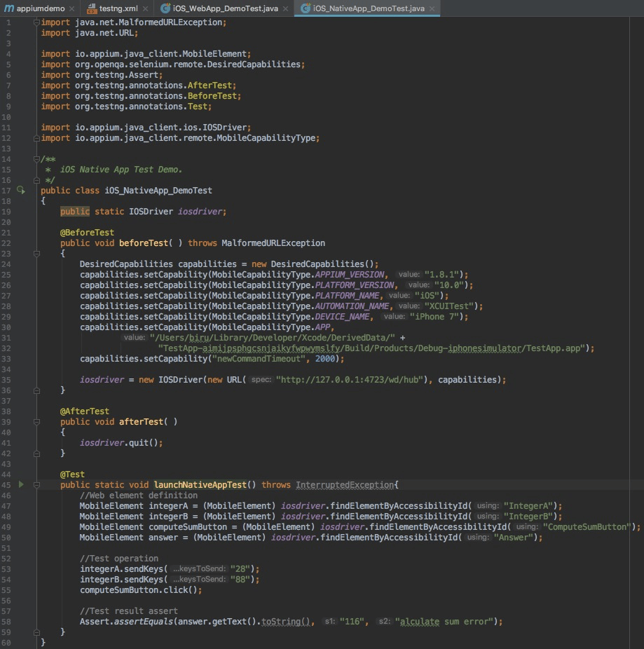Close the iOS_WebApp_DemoTest.java tab
This screenshot has height=649, width=644.
point(285,8)
